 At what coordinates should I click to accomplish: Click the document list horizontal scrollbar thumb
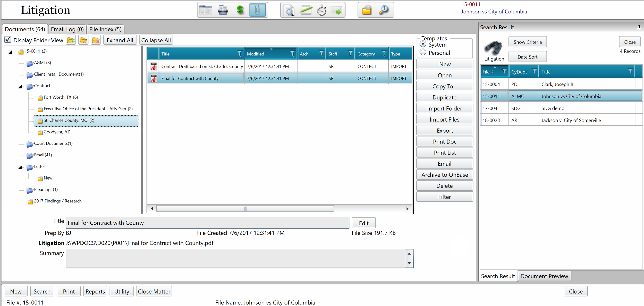(x=245, y=208)
